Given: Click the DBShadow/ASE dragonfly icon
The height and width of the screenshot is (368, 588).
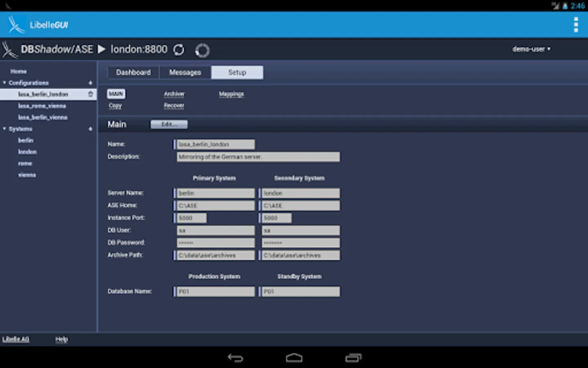Looking at the screenshot, I should [x=9, y=49].
